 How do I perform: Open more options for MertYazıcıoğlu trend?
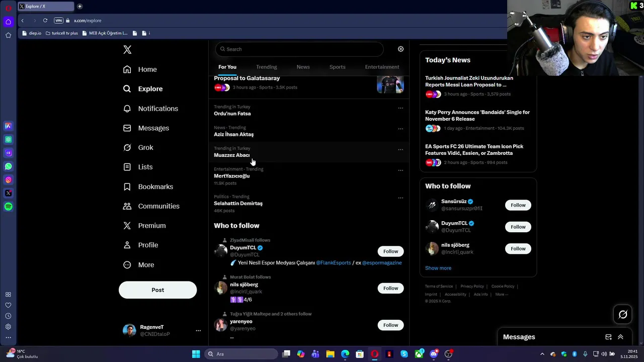[x=400, y=170]
